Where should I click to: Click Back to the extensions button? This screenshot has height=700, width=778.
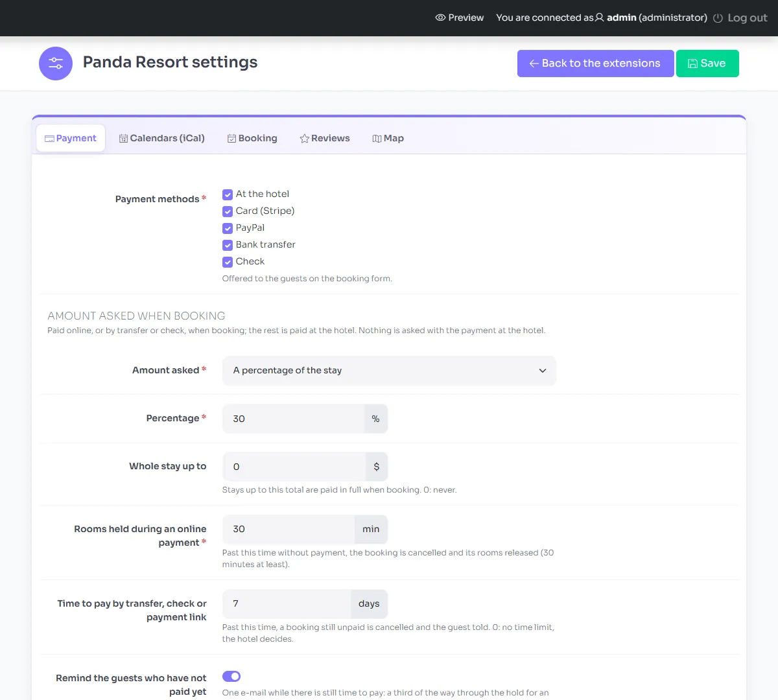point(595,64)
